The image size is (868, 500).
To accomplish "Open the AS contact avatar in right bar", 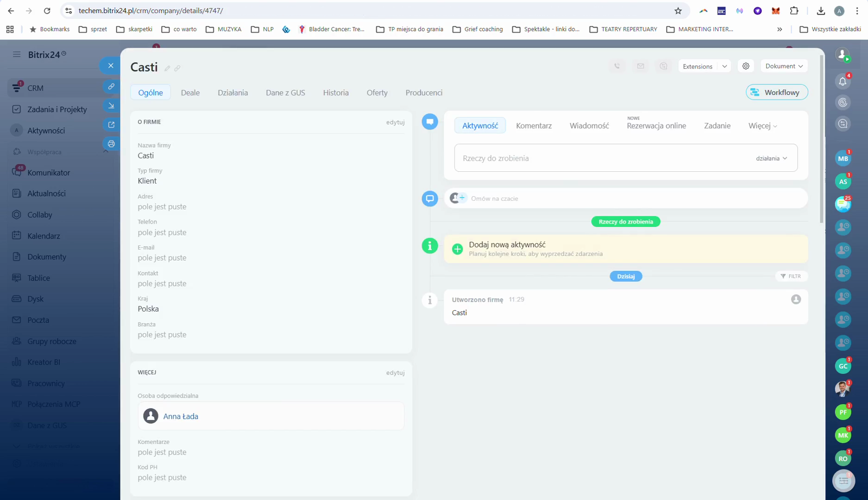I will 843,182.
